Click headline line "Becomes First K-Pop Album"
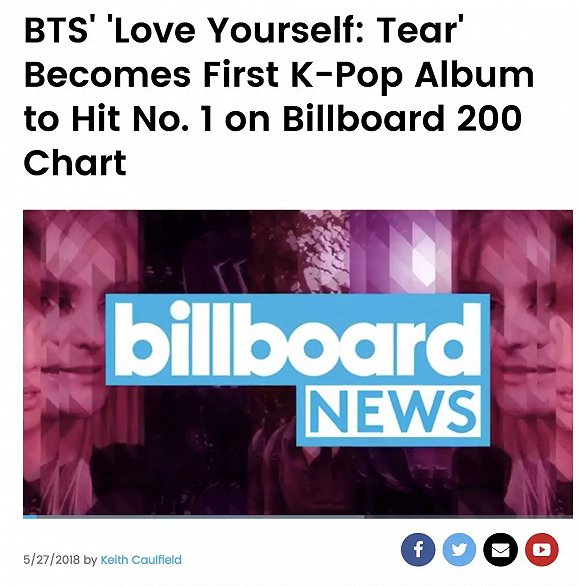Screen dimensions: 580x586 [279, 75]
